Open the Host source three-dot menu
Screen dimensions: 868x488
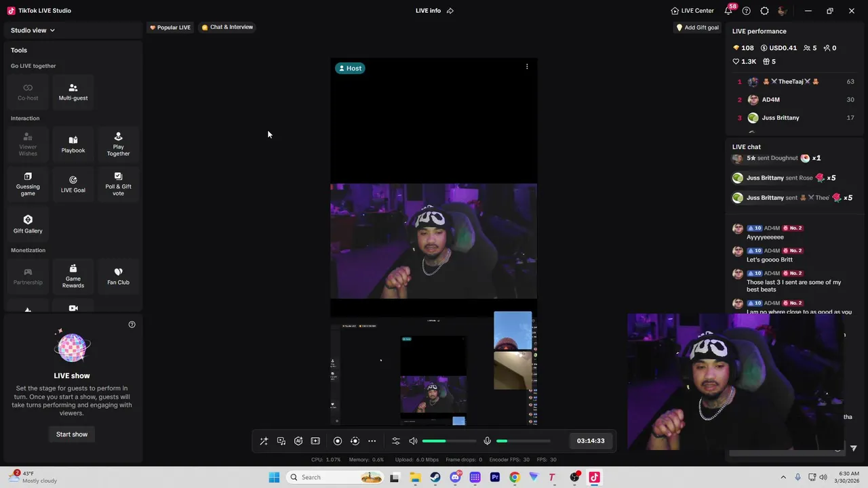coord(527,66)
